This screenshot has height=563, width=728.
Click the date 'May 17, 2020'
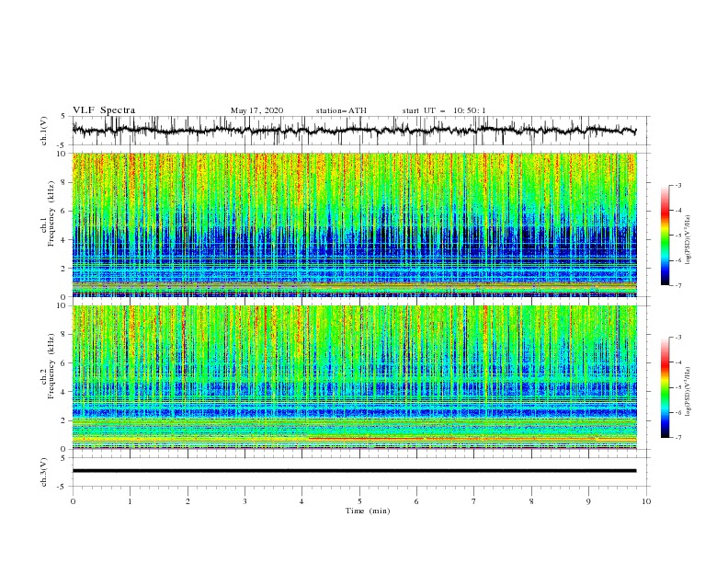[x=256, y=110]
